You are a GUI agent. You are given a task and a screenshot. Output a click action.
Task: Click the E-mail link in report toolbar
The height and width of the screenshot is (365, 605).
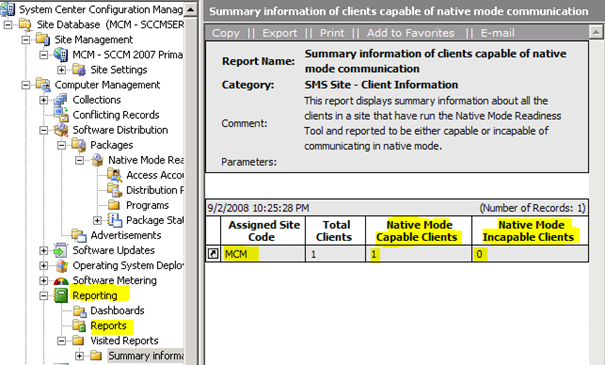(x=497, y=33)
